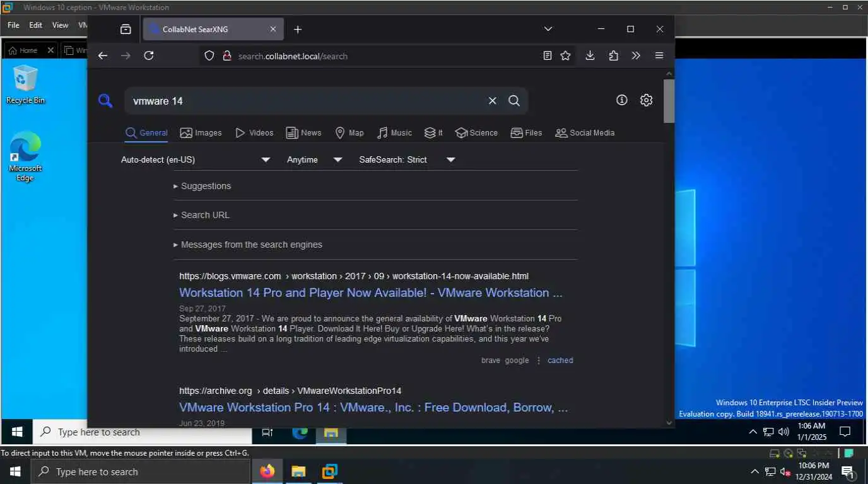Open the Edit menu in VMware Workstation

pyautogui.click(x=36, y=25)
